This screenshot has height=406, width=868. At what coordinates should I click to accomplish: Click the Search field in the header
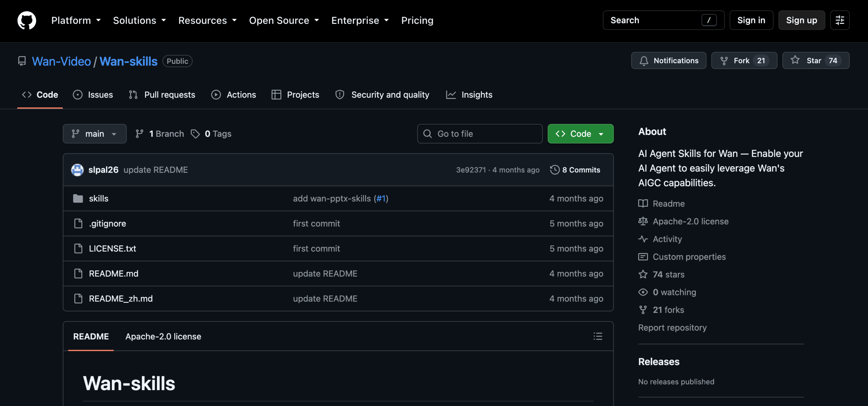click(663, 20)
